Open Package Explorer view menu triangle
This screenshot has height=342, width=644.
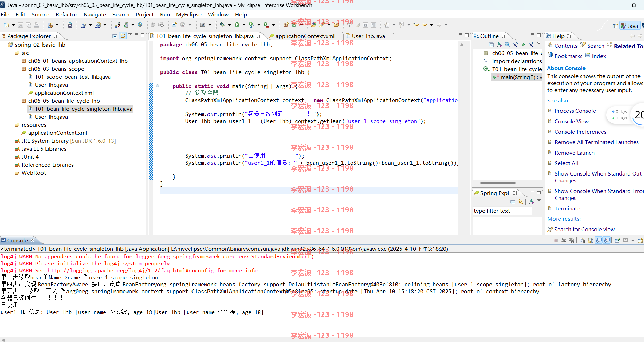coord(130,35)
